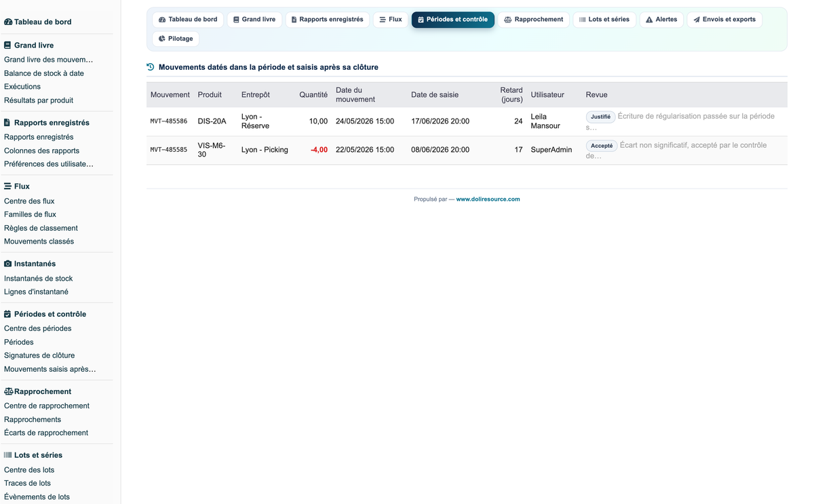
Task: Click warehouse cell Lyon - Picking
Action: [x=265, y=150]
